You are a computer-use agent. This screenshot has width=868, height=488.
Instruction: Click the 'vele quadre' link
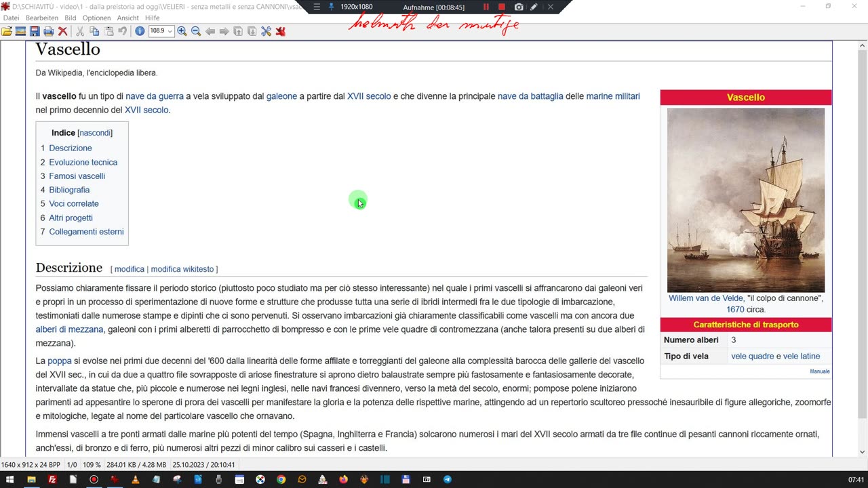[x=752, y=356]
